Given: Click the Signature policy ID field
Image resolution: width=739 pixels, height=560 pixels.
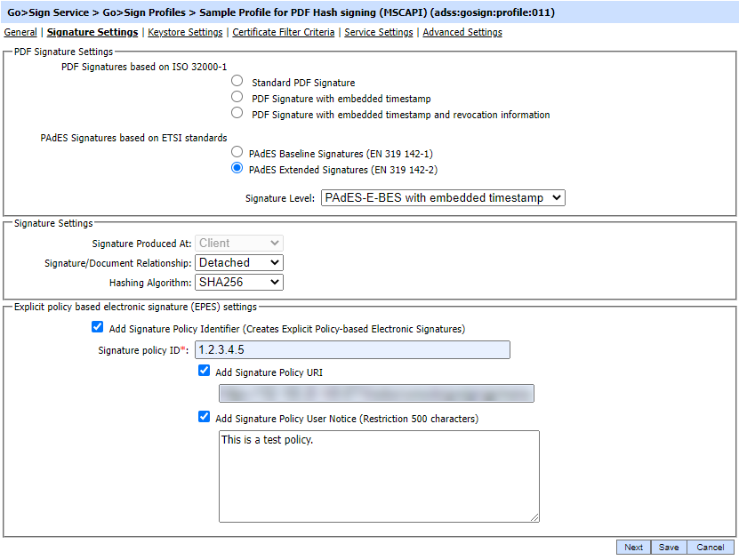Looking at the screenshot, I should (x=352, y=350).
